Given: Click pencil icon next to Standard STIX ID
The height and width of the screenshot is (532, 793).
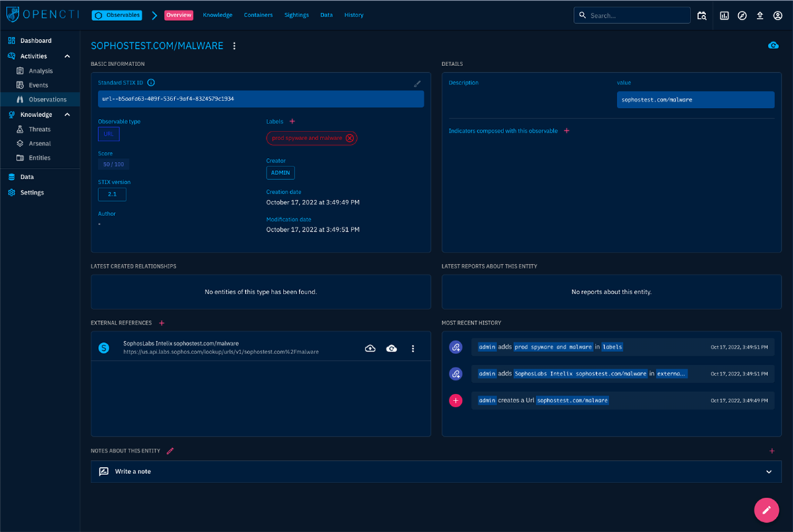Looking at the screenshot, I should pos(417,83).
